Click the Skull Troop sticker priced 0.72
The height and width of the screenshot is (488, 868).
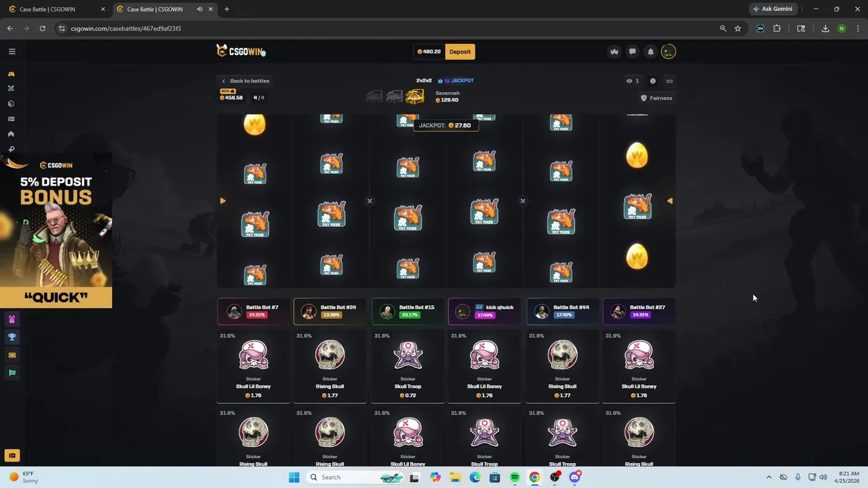point(408,367)
